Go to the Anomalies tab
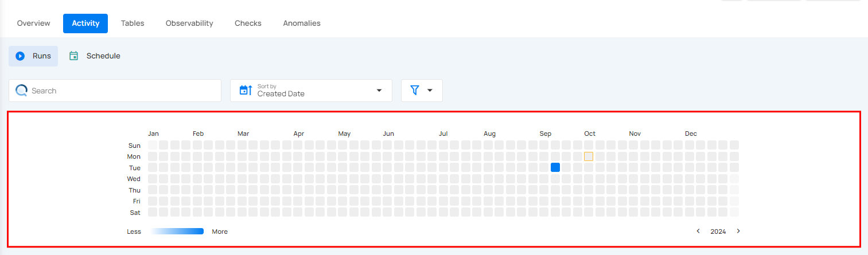This screenshot has height=255, width=868. click(302, 23)
